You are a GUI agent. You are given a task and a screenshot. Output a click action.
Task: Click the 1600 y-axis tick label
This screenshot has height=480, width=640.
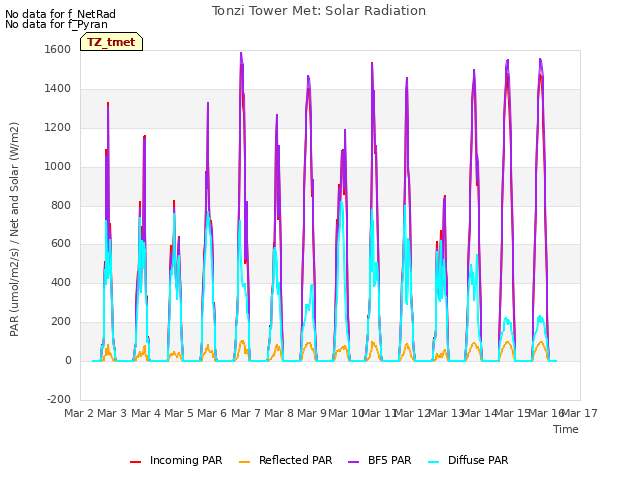pyautogui.click(x=58, y=50)
